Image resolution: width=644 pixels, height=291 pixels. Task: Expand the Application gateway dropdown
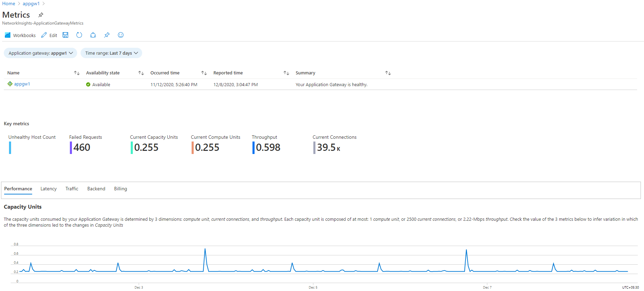coord(40,53)
